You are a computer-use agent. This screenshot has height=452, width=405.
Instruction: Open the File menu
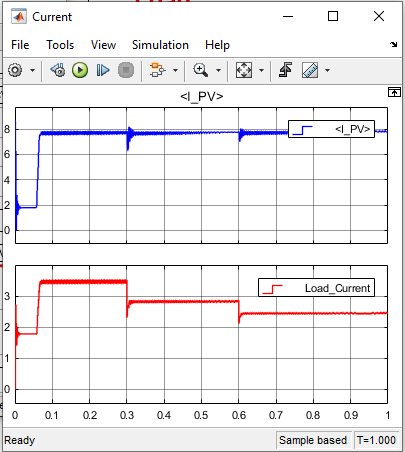coord(20,45)
